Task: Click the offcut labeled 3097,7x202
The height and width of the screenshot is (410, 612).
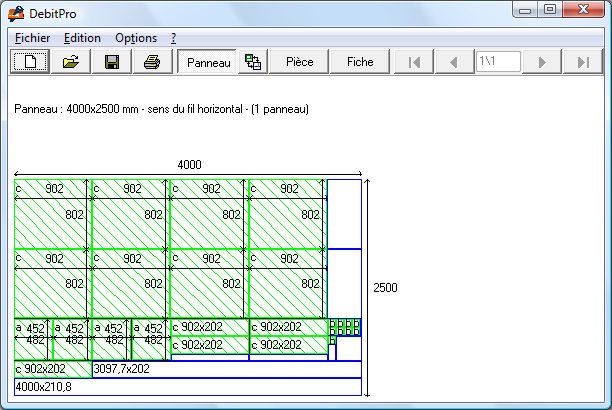Action: [x=227, y=369]
